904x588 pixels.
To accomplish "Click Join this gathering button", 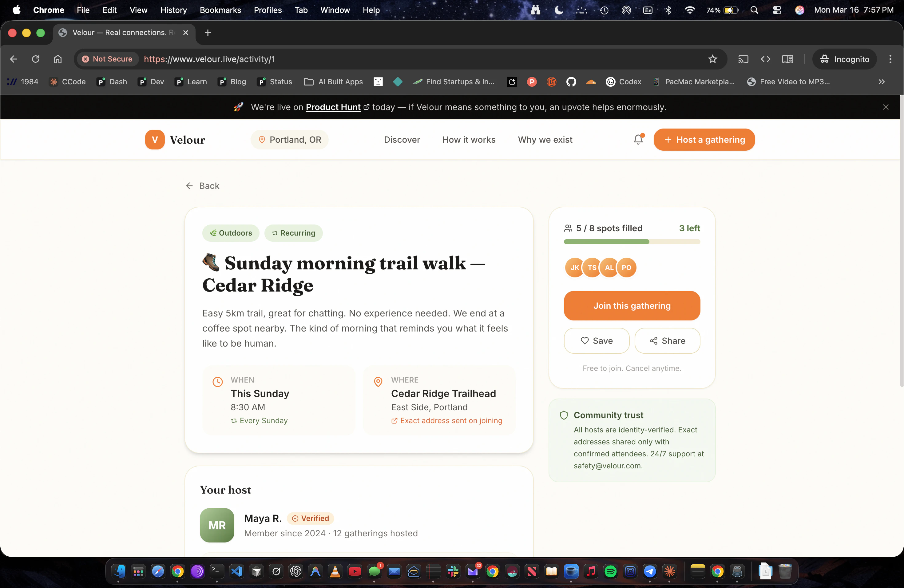I will click(632, 306).
